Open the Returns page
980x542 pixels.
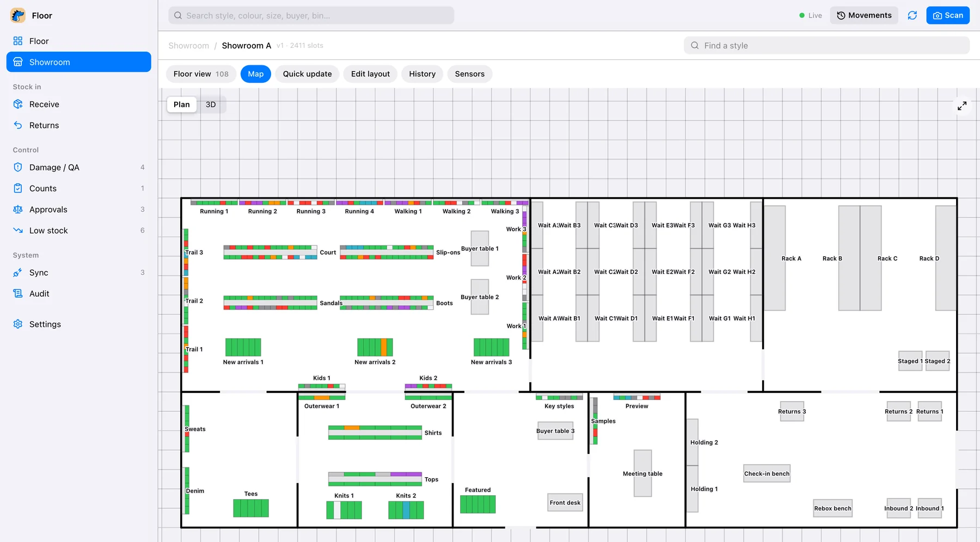79,125
